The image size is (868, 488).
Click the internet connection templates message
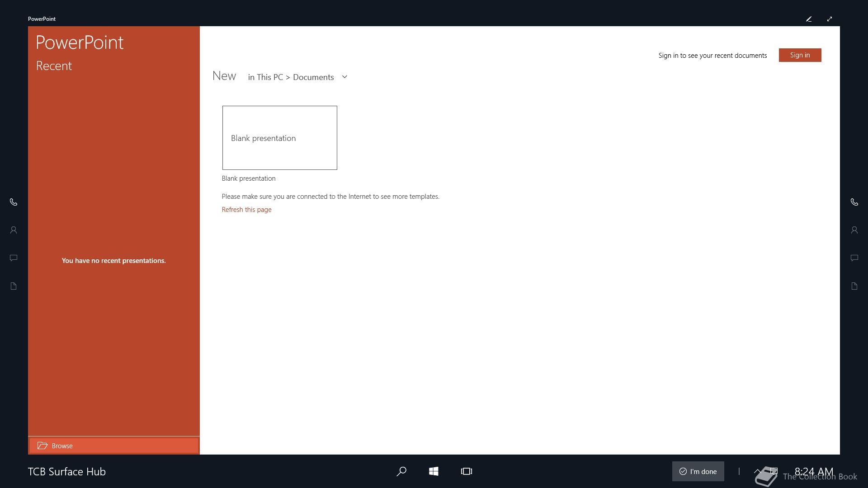coord(330,197)
